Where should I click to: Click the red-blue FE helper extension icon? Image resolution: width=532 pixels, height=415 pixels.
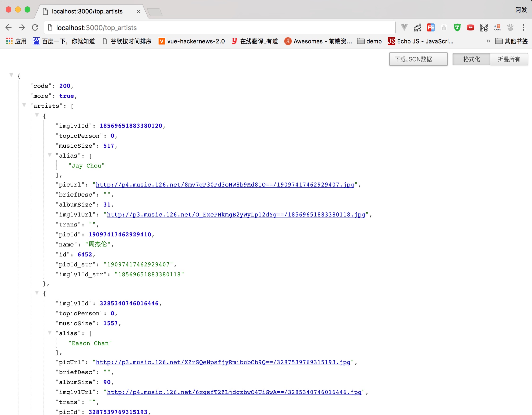click(x=431, y=27)
